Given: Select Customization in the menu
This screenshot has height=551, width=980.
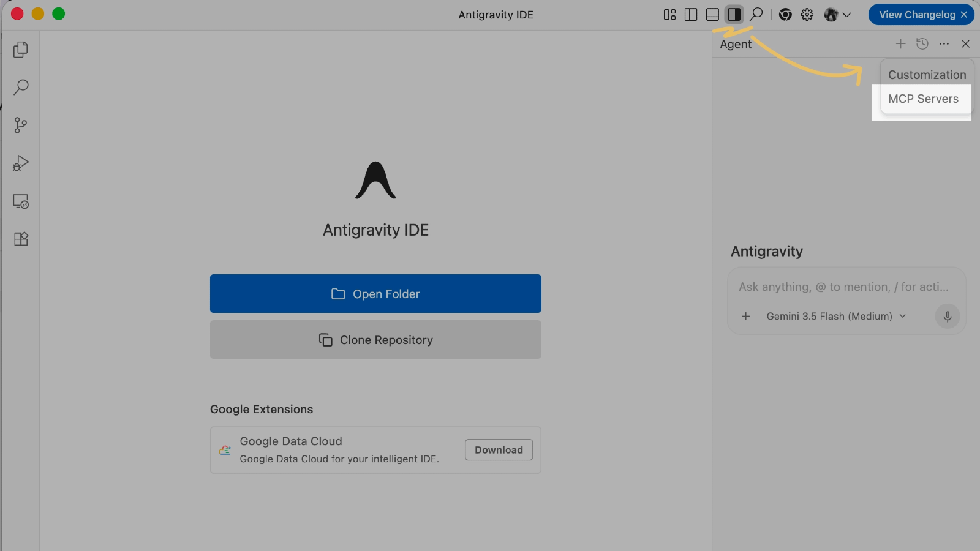Looking at the screenshot, I should 927,75.
